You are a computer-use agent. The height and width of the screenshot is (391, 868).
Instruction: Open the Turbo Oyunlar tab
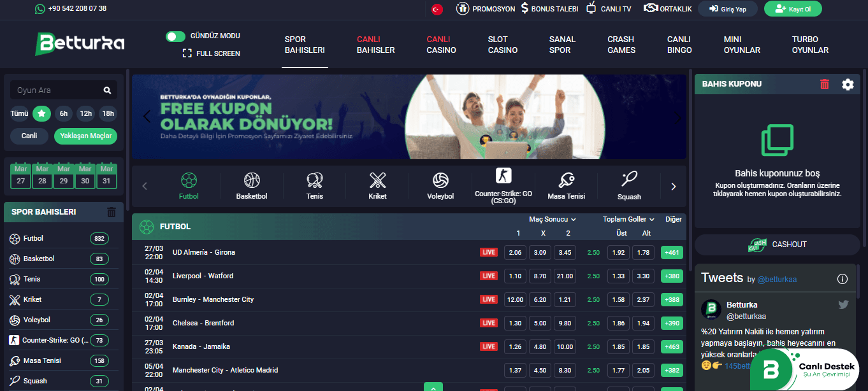(810, 45)
